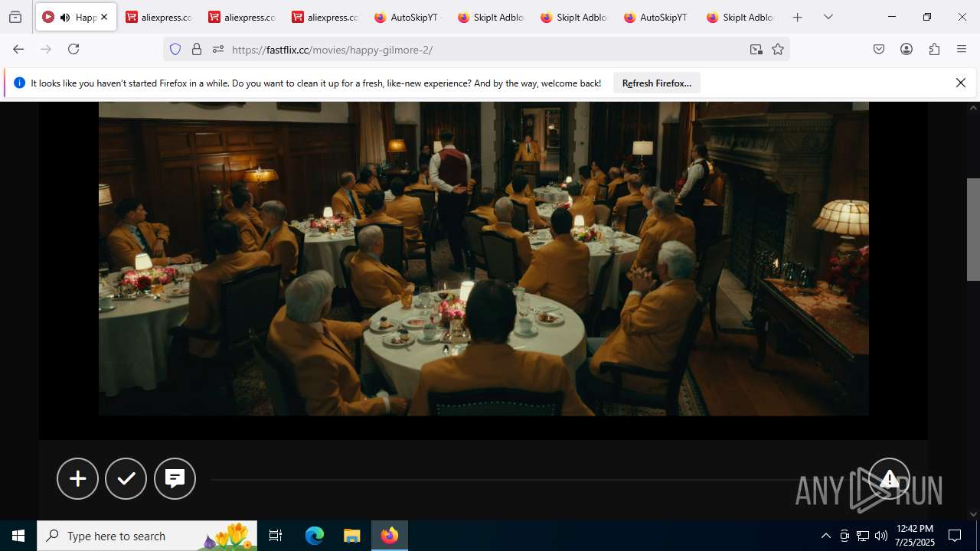Switch to the first SkipIt Adblock tab
This screenshot has width=980, height=551.
[x=492, y=17]
